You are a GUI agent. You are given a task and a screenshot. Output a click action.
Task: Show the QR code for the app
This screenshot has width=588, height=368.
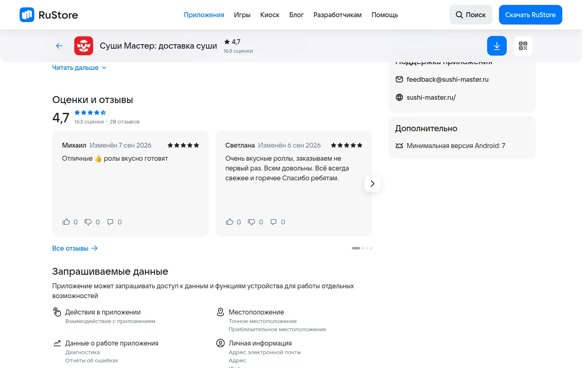(523, 46)
